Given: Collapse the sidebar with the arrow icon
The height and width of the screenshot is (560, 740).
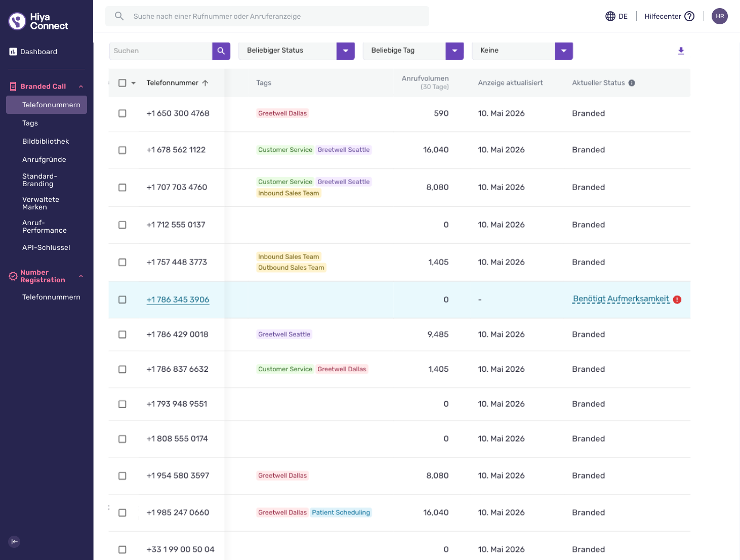Looking at the screenshot, I should click(x=15, y=542).
